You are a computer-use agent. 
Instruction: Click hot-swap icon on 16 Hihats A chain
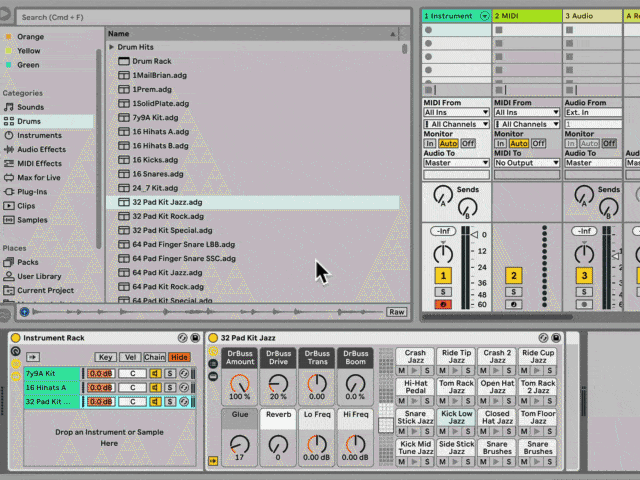click(x=184, y=387)
